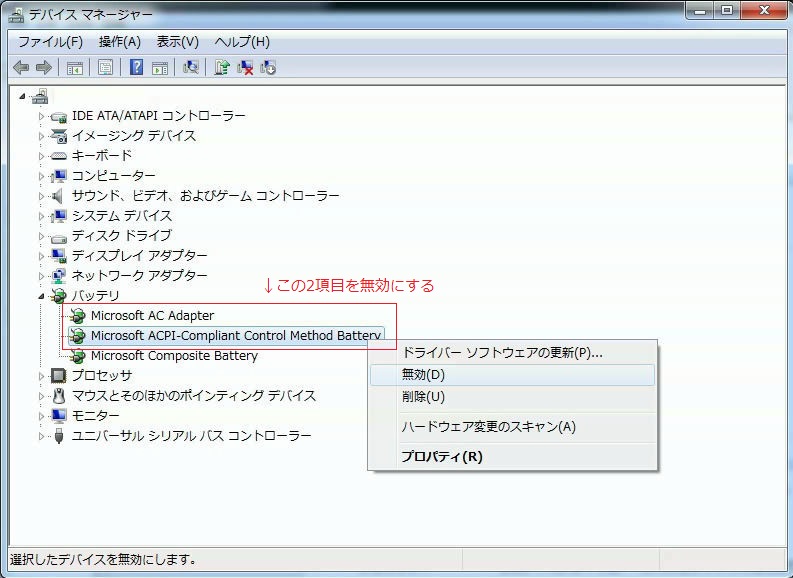Click the Forward arrow toolbar icon
This screenshot has height=578, width=793.
[x=44, y=67]
